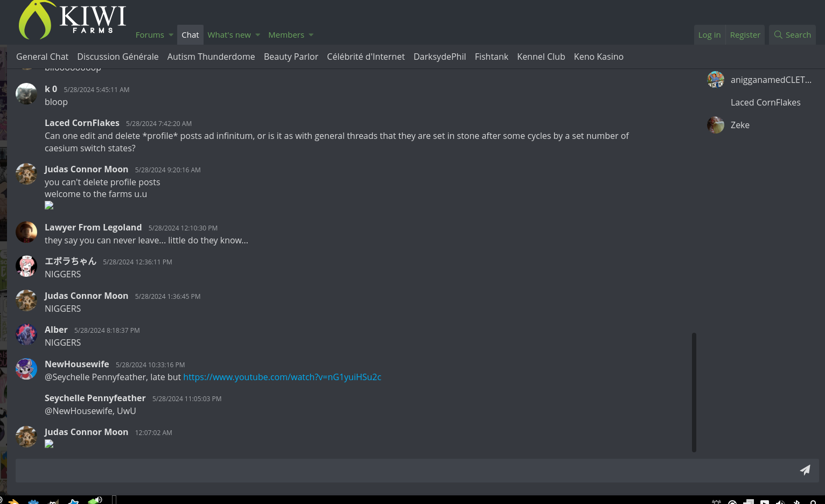Open the Beauty Parlor room tab
Viewport: 825px width, 504px height.
[291, 57]
